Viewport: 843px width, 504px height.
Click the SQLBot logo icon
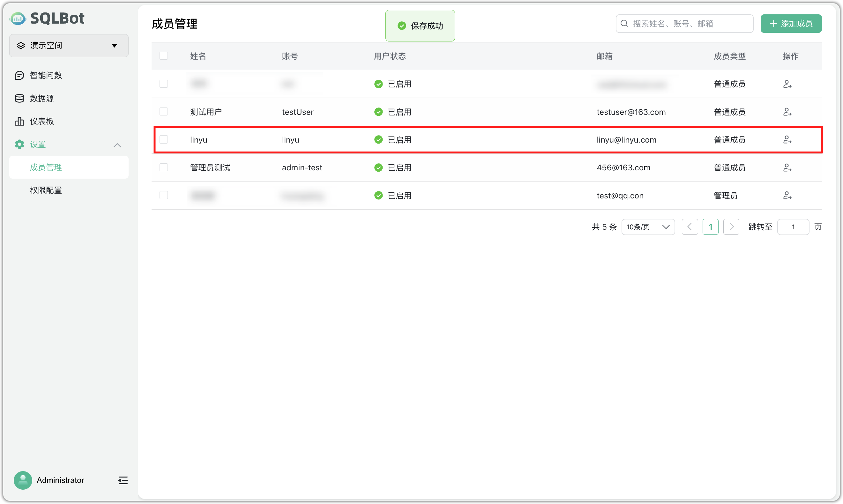pos(18,18)
